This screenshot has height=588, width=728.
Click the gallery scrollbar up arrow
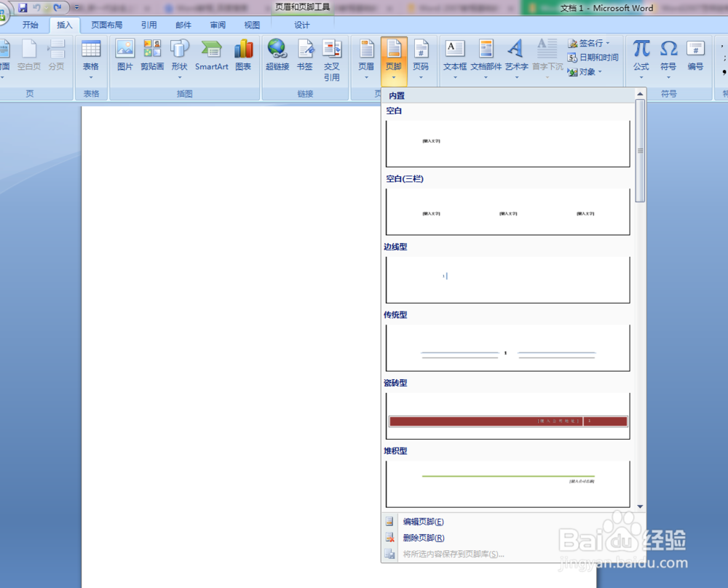click(640, 94)
